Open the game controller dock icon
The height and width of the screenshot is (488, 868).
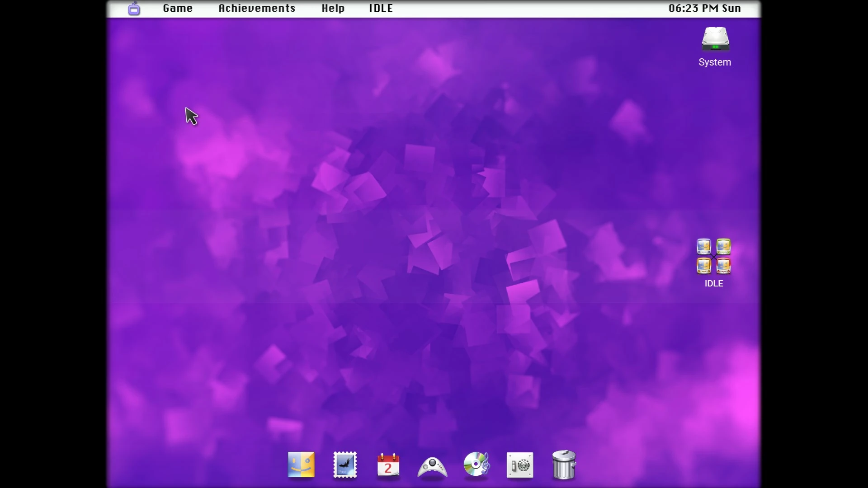pos(432,466)
